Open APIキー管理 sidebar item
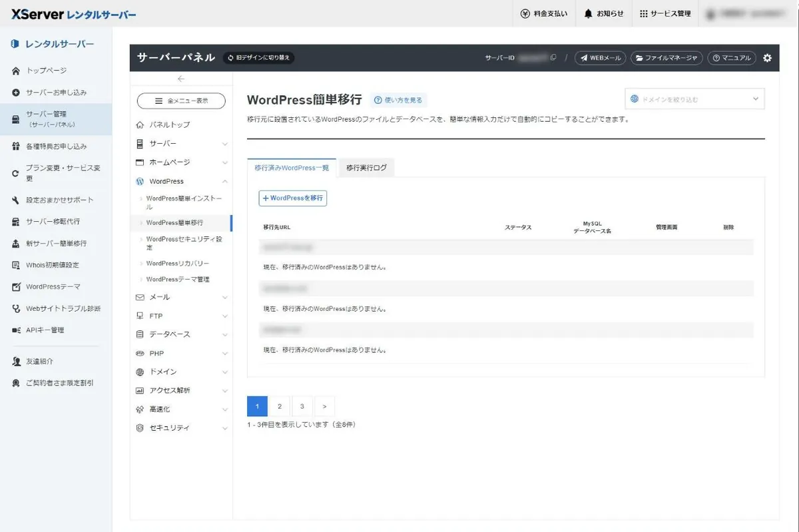 56,330
